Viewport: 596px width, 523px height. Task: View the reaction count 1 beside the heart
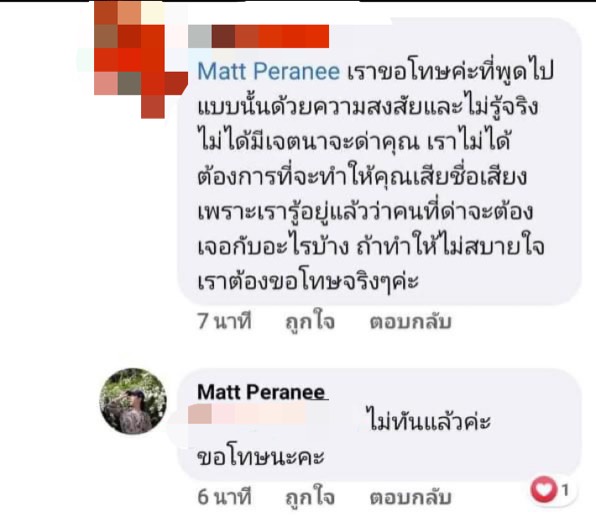565,490
